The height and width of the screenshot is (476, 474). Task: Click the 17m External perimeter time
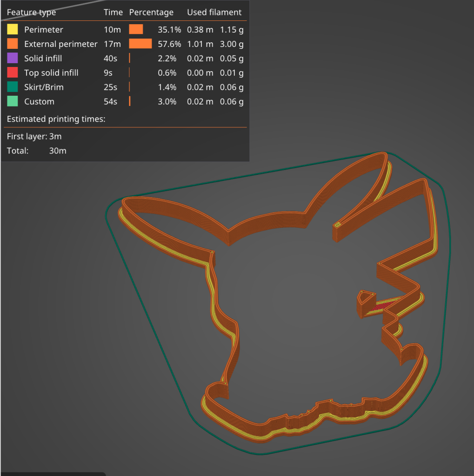click(x=112, y=44)
